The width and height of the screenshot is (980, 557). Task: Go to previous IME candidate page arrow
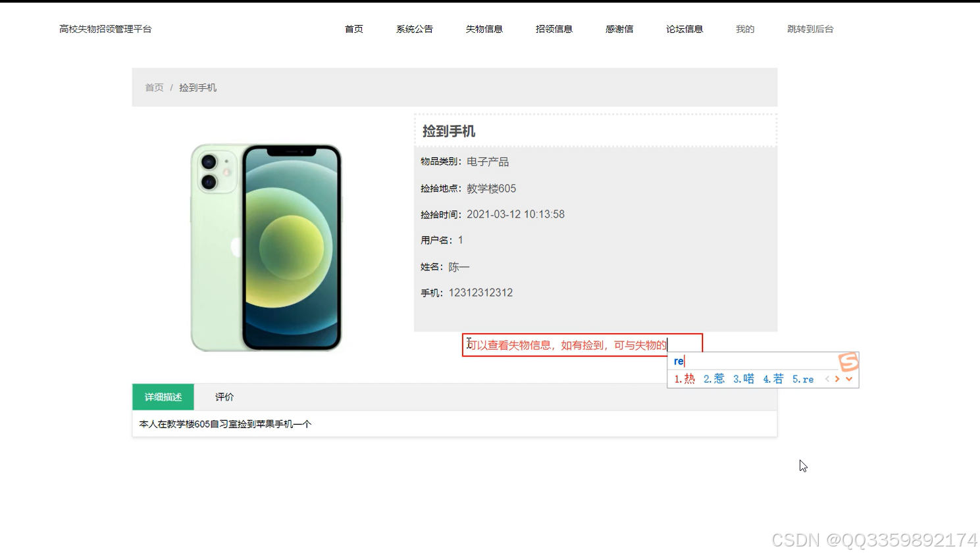point(827,379)
